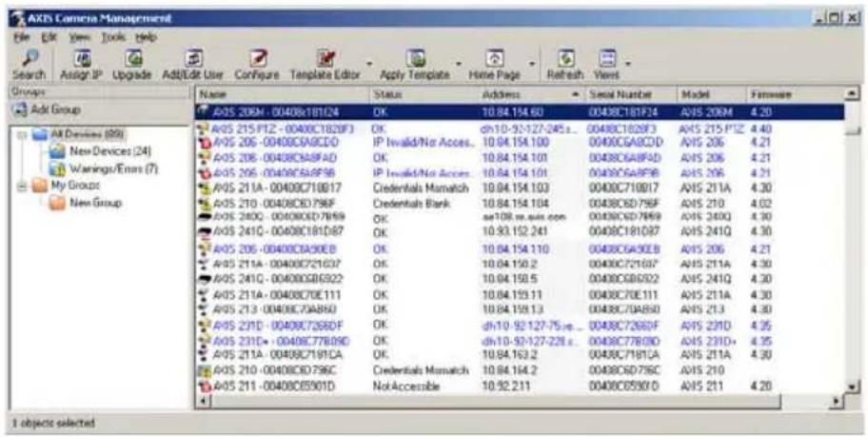Select Warnings/Errors (7) node
This screenshot has width=868, height=437.
[x=104, y=168]
